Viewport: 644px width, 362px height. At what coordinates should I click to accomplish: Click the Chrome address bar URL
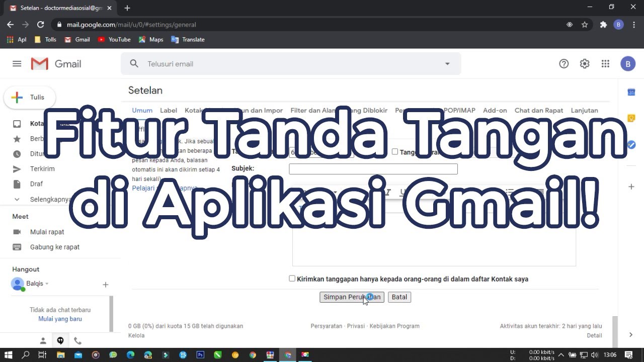point(131,25)
